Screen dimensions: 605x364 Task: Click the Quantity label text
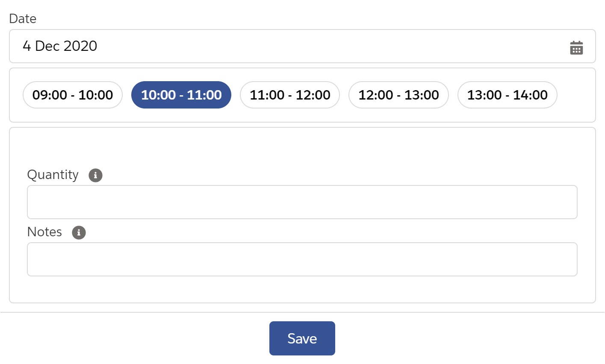pyautogui.click(x=53, y=175)
